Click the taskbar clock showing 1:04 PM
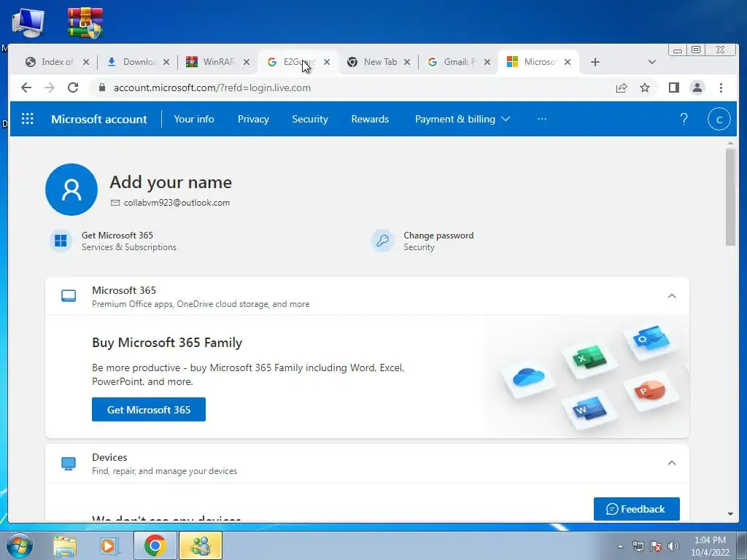The image size is (747, 560). pos(710,546)
